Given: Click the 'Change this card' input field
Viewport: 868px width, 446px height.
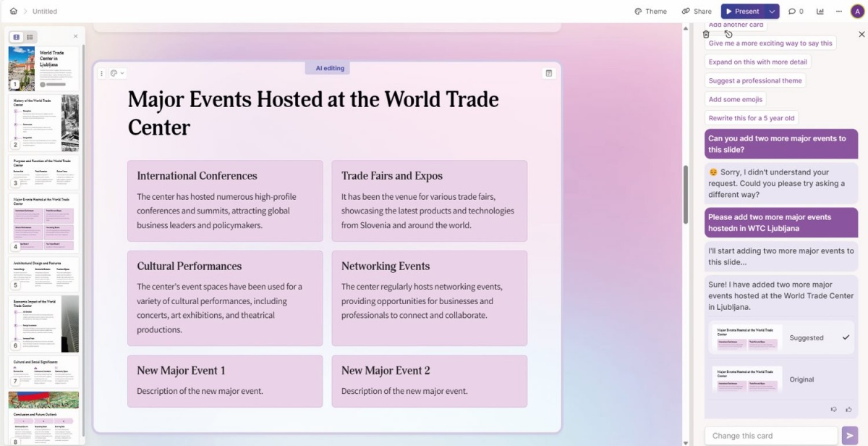Looking at the screenshot, I should [x=771, y=435].
